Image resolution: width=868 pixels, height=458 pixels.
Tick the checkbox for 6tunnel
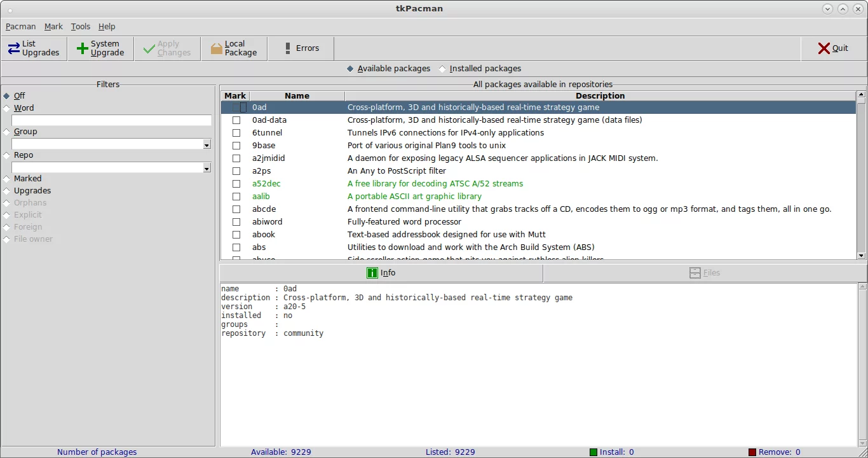pyautogui.click(x=236, y=133)
